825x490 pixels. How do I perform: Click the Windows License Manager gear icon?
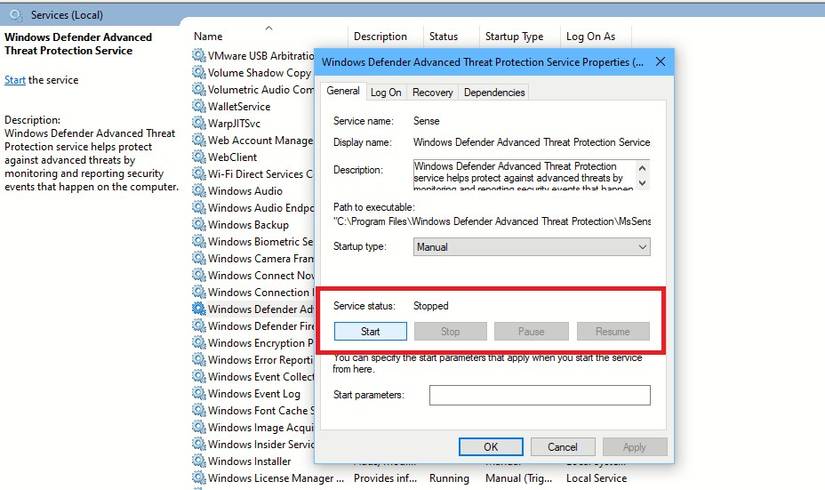point(199,477)
